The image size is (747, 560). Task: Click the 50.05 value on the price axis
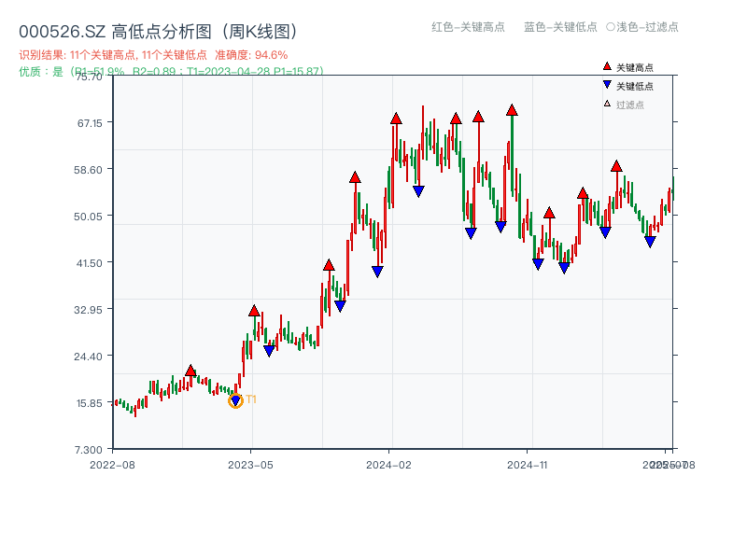[x=88, y=217]
